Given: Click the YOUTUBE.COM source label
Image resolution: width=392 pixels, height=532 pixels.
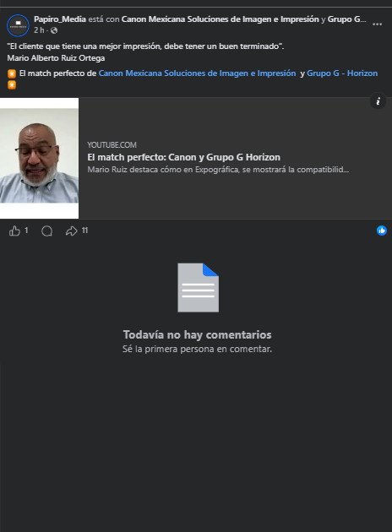Looking at the screenshot, I should click(112, 145).
